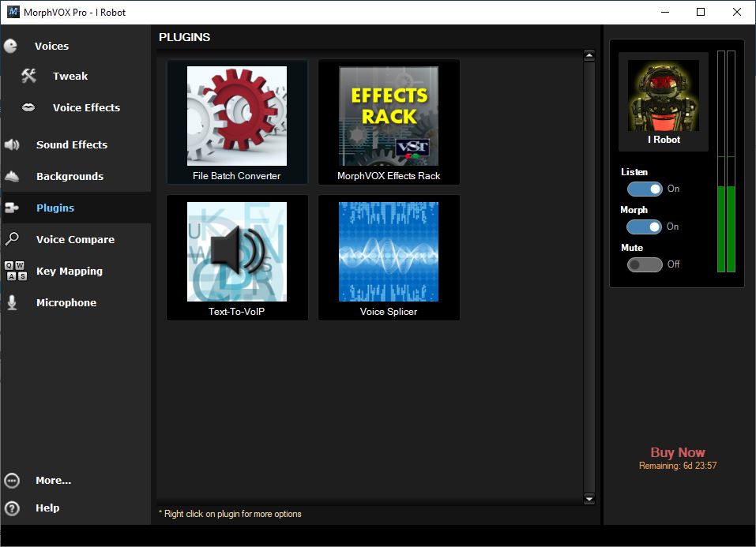Viewport: 756px width, 547px height.
Task: Click the Key Mapping QWAS keys icon
Action: click(16, 271)
